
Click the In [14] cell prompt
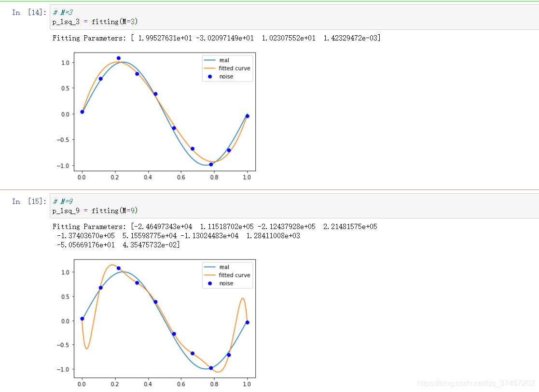29,13
